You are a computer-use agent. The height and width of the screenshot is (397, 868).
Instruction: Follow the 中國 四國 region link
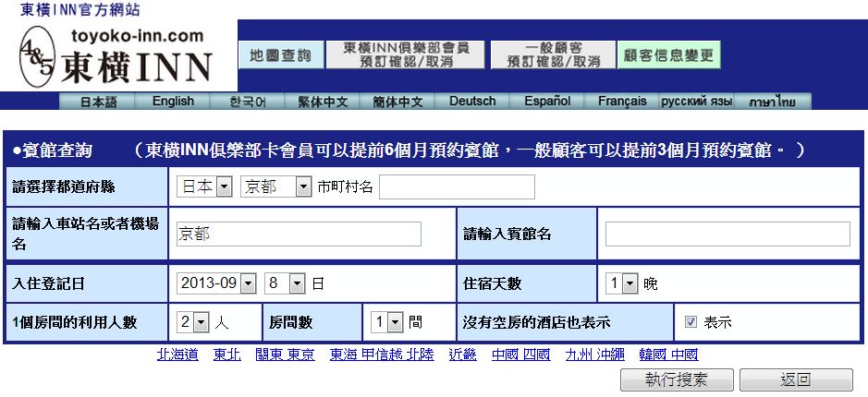(521, 355)
